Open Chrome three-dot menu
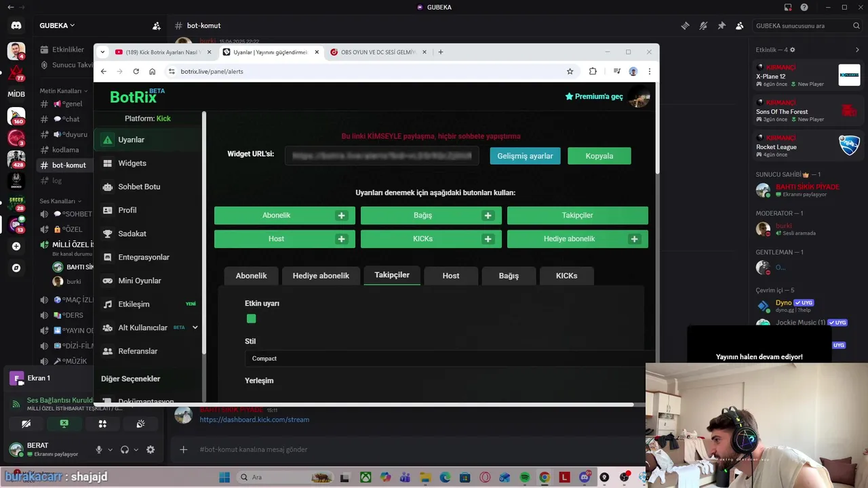Image resolution: width=868 pixels, height=488 pixels. pyautogui.click(x=649, y=71)
